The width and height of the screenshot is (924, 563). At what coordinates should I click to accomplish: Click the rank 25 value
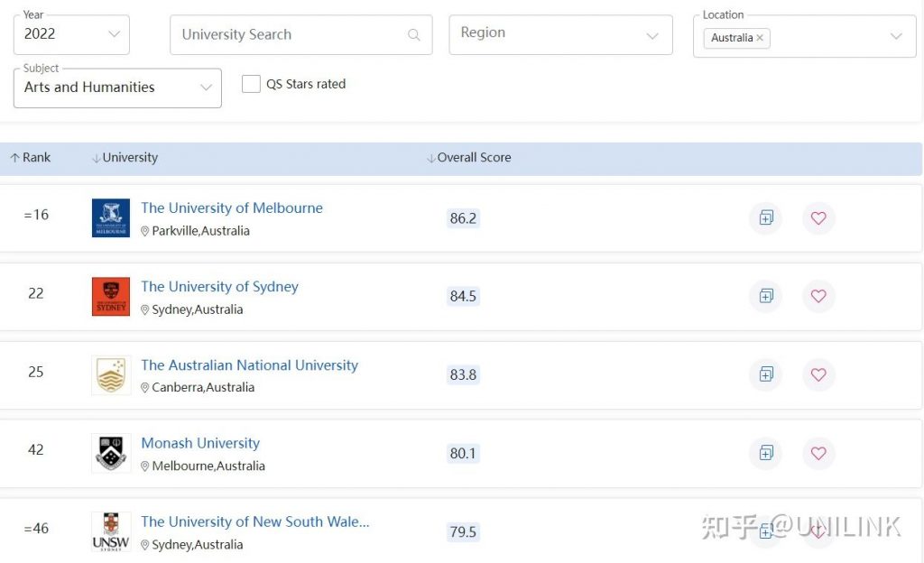36,372
